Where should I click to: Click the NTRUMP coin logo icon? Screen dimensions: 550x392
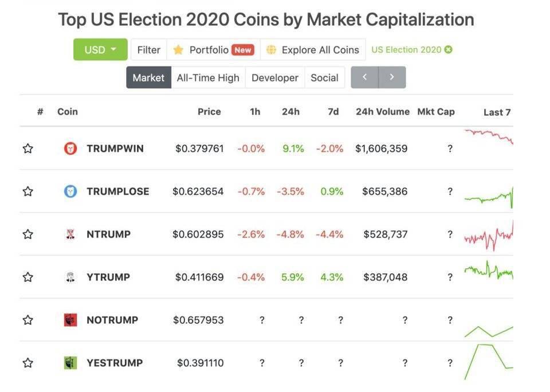[70, 234]
